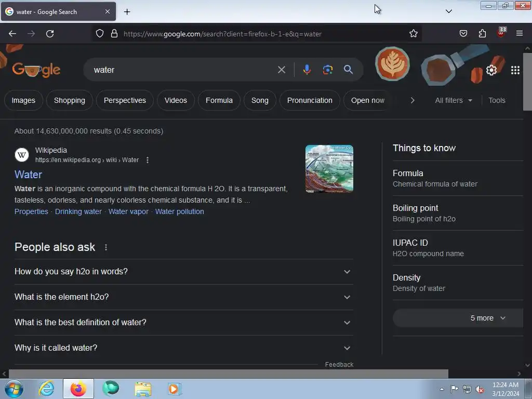Open the Drinking water sitelink
532x399 pixels.
click(78, 211)
